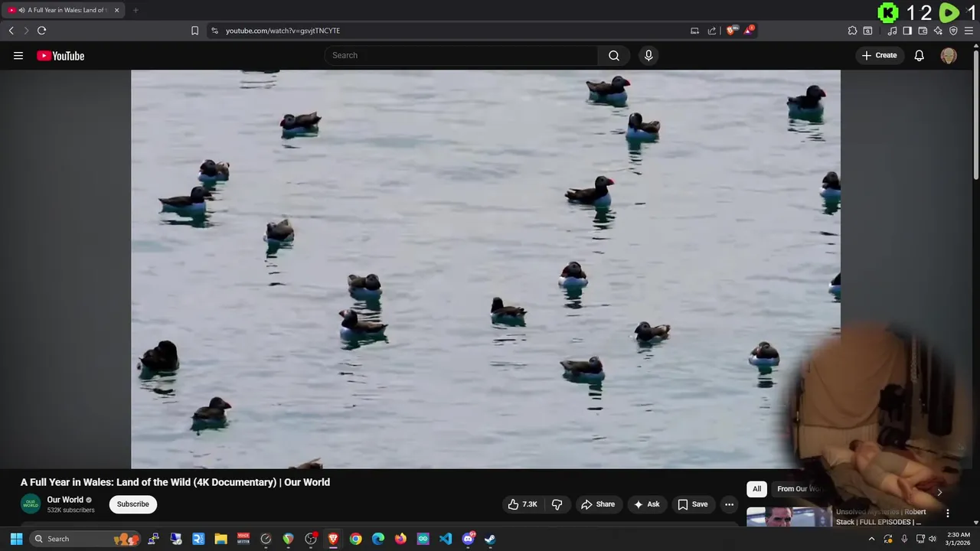Reload the page in browser toolbar

(41, 31)
